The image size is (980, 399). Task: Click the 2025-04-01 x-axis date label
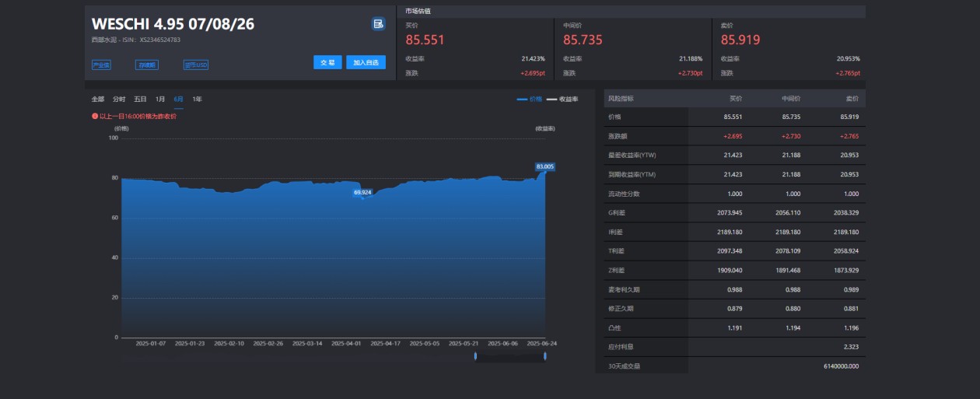point(346,343)
